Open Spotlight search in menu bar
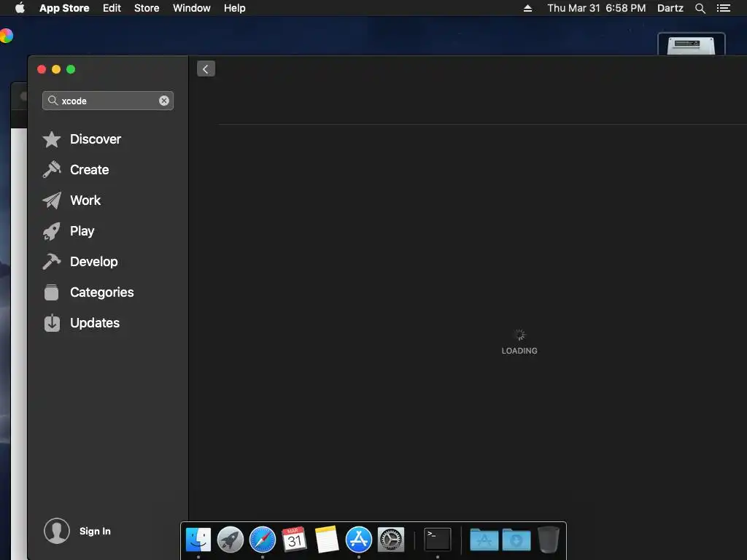Viewport: 747px width, 560px height. pos(700,8)
